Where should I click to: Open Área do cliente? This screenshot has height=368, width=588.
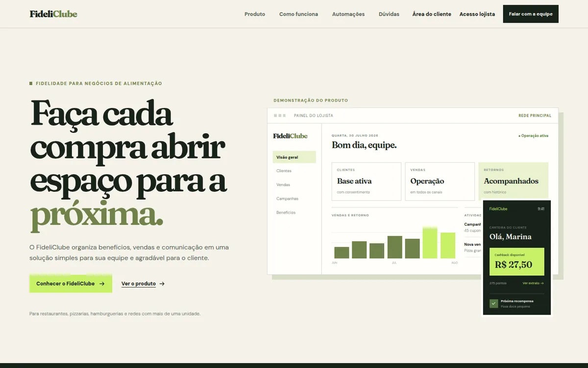(x=432, y=14)
